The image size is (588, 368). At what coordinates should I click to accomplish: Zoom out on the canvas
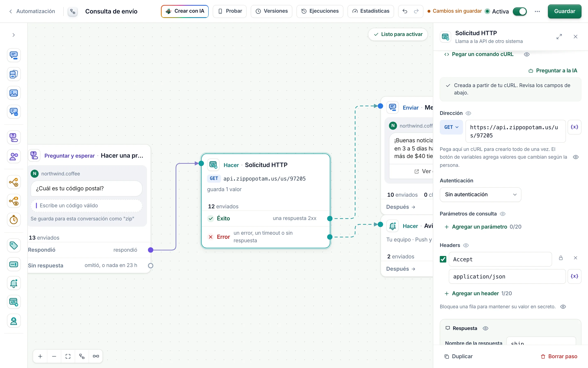54,356
